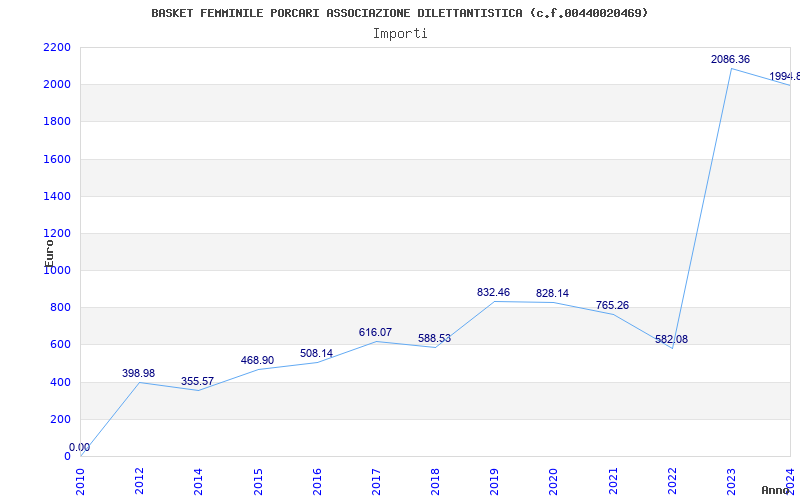The height and width of the screenshot is (500, 800).
Task: Click the 0.00 data label
Action: coord(80,447)
